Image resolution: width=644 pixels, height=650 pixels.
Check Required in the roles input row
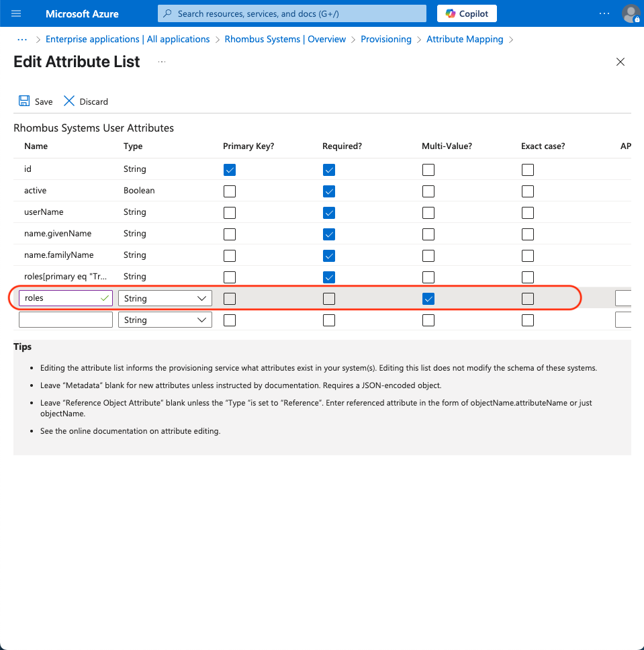329,299
